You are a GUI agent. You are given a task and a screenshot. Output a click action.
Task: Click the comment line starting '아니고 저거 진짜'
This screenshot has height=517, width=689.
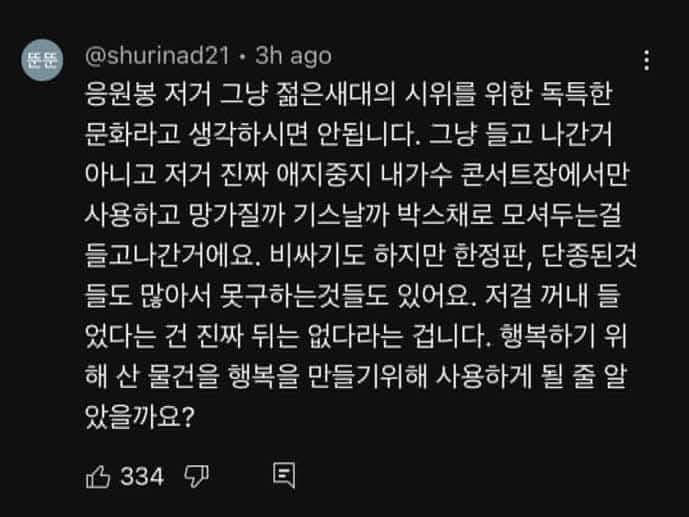click(x=357, y=175)
